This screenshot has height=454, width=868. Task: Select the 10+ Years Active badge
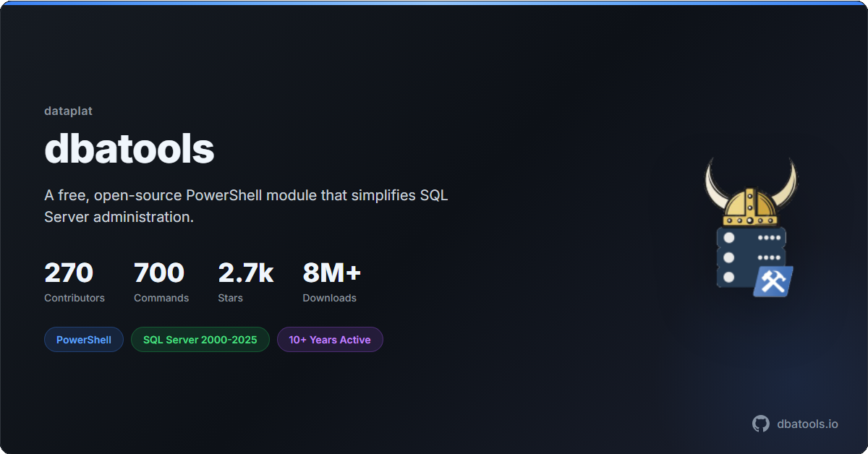click(x=330, y=340)
